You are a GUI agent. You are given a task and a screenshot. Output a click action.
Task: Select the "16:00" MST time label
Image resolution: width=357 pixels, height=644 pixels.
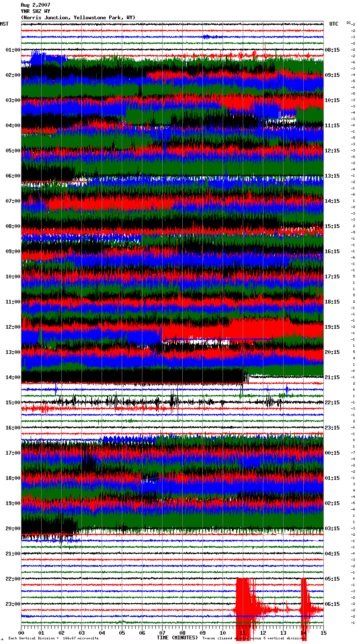pos(13,428)
